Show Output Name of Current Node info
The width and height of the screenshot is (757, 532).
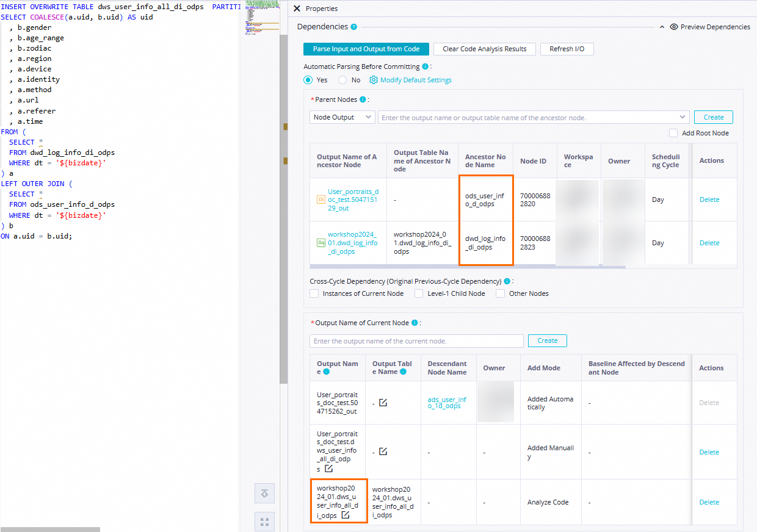415,323
